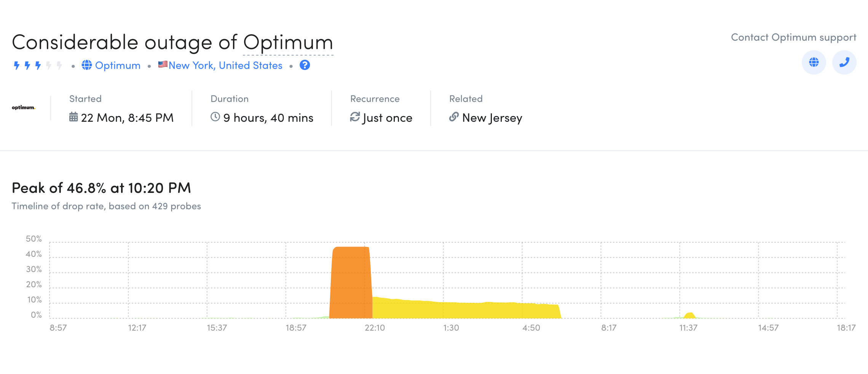Click the dash-underlined Optimum in the title
The image size is (868, 374).
(x=288, y=42)
